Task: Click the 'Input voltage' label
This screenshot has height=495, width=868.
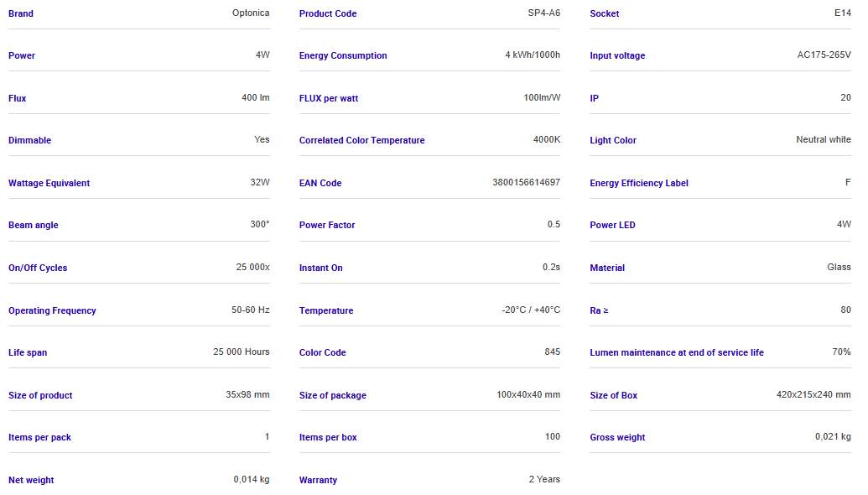Action: point(617,56)
